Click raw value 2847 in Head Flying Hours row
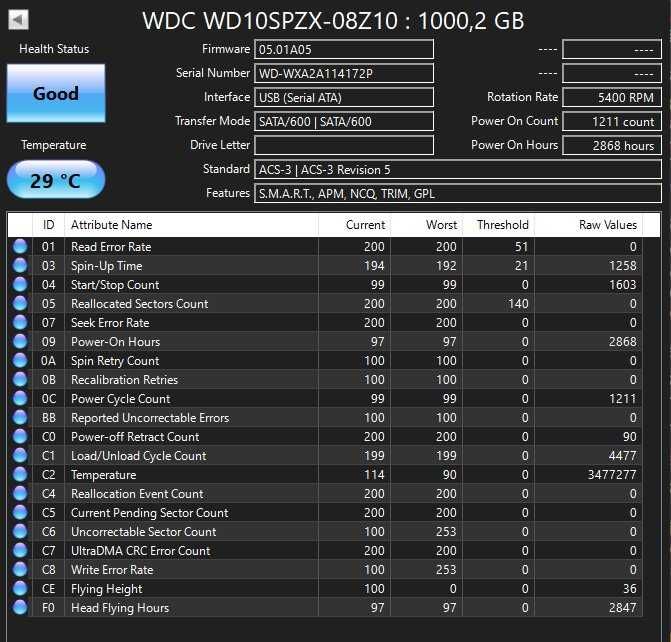Viewport: 671px width, 642px height. tap(623, 608)
